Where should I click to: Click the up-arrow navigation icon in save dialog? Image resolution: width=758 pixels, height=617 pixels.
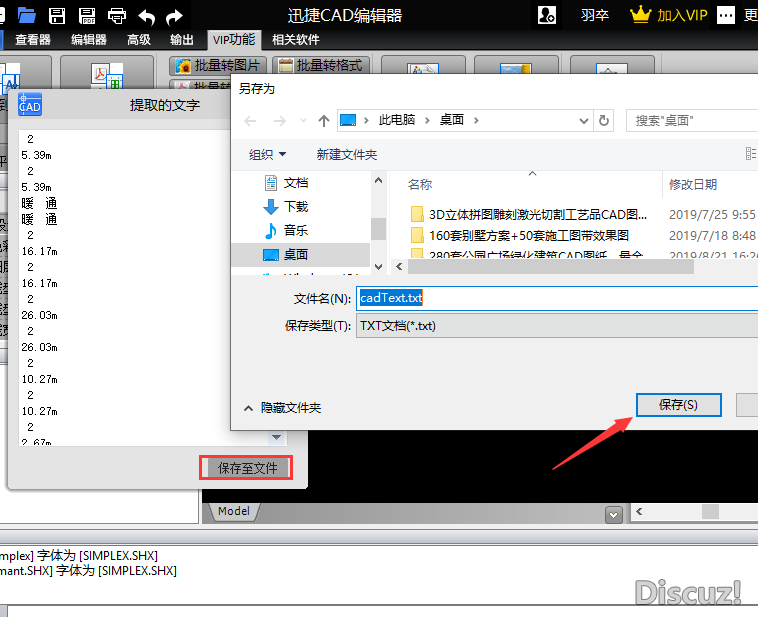coord(324,120)
